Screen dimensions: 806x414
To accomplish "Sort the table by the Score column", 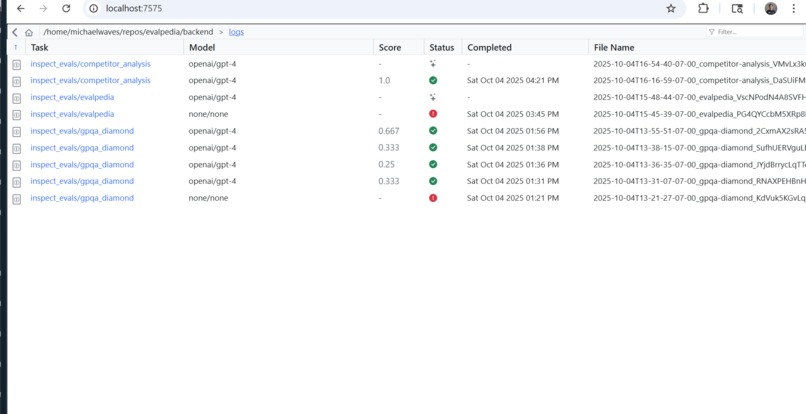I will [390, 47].
